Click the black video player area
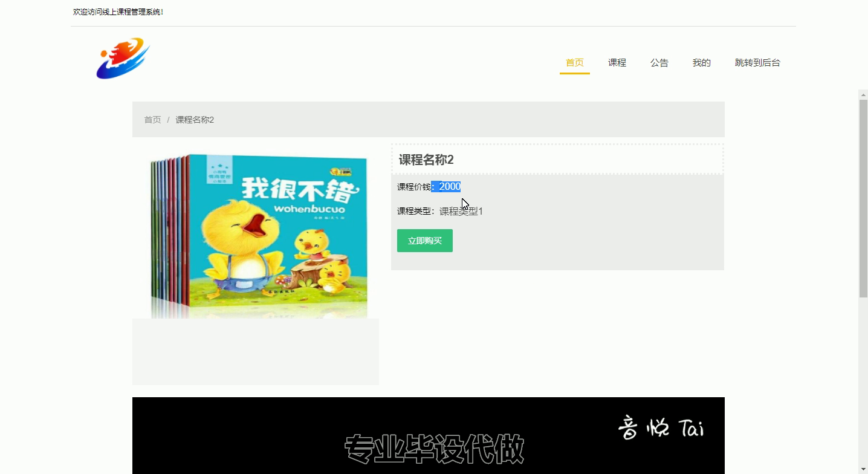Screen dimensions: 868x474 [428, 435]
